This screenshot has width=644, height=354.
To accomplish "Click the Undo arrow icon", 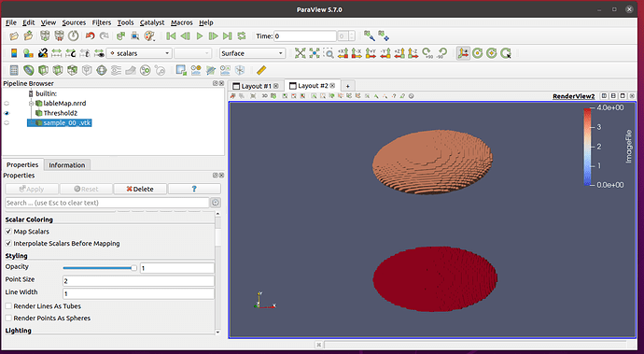I will (90, 36).
